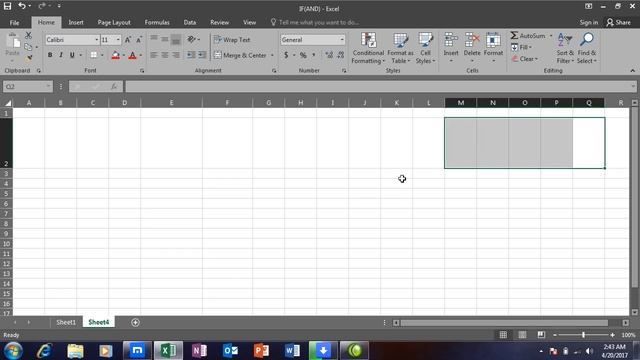Open Sort & Filter
Image resolution: width=640 pixels, height=360 pixels.
point(565,48)
